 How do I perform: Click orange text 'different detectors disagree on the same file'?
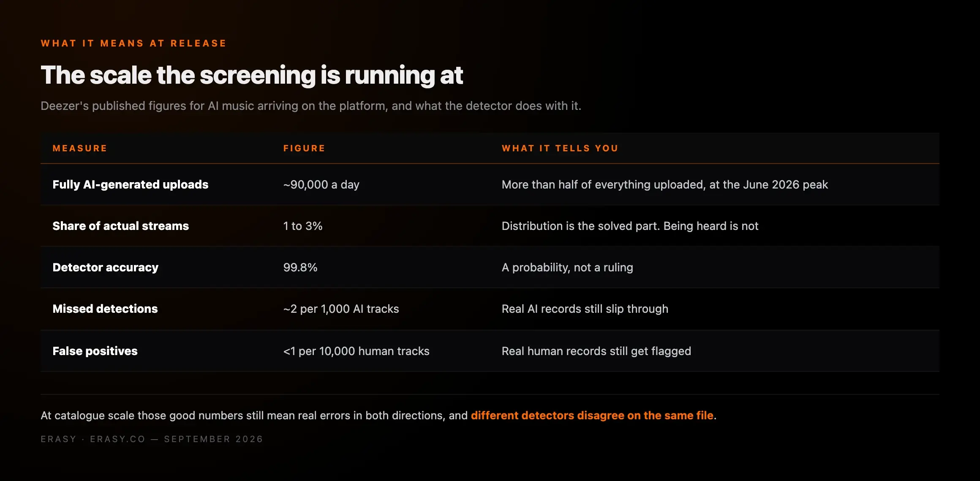coord(592,415)
